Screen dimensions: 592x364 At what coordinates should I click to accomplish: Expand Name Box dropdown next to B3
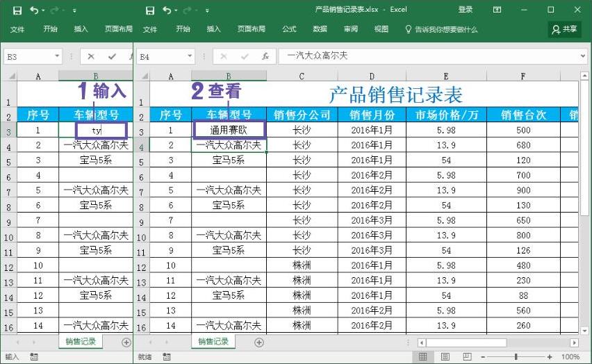[x=57, y=56]
